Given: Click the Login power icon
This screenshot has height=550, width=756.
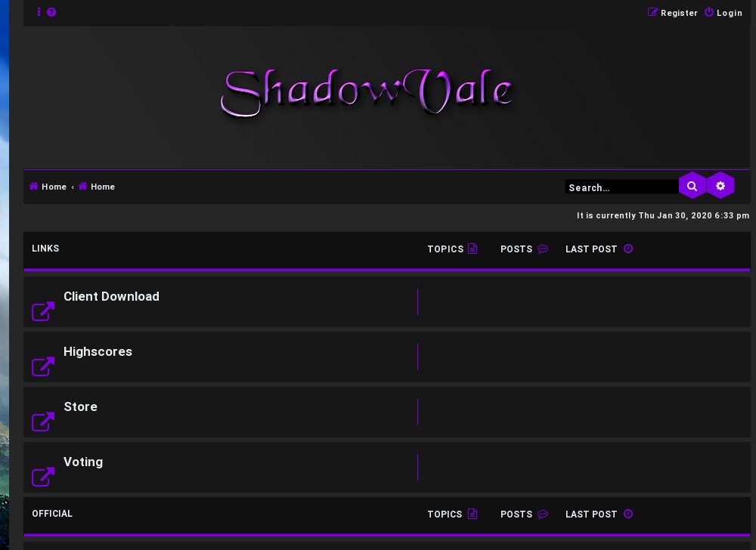Looking at the screenshot, I should click(708, 12).
